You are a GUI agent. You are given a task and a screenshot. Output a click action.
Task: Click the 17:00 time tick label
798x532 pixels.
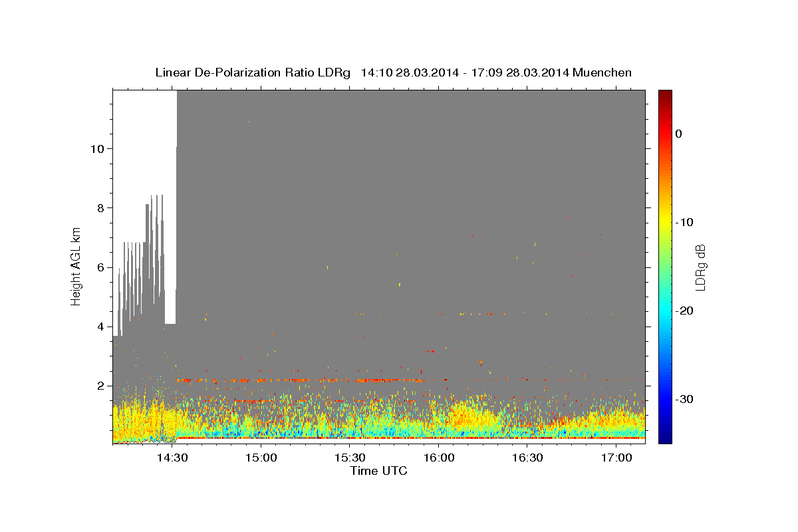pos(616,458)
